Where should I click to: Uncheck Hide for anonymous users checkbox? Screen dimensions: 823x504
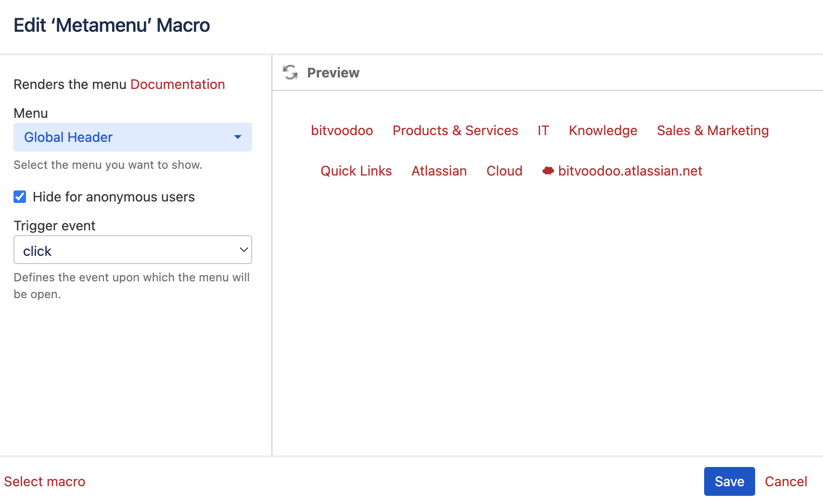[20, 197]
